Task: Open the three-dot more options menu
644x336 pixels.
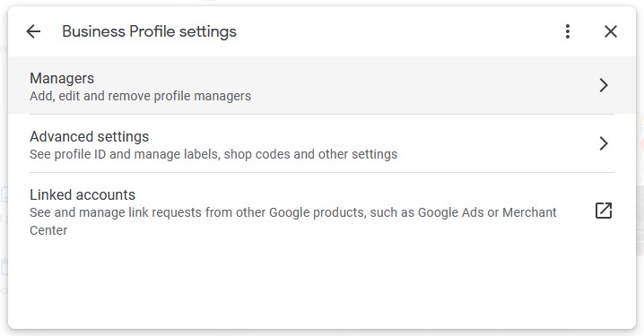Action: tap(568, 31)
